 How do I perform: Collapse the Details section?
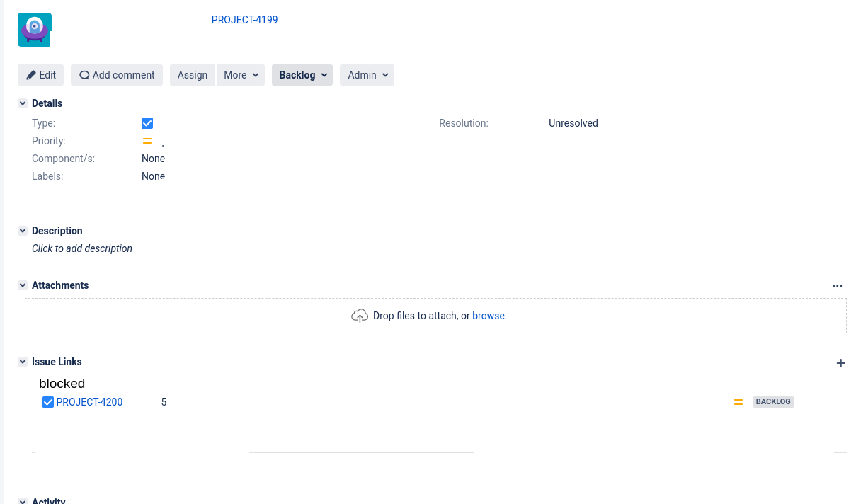click(x=22, y=103)
